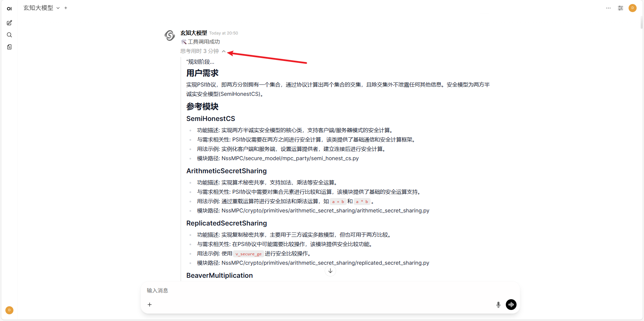Screen dimensions: 644x321
Task: Open the plus attachment menu in input
Action: (x=150, y=305)
